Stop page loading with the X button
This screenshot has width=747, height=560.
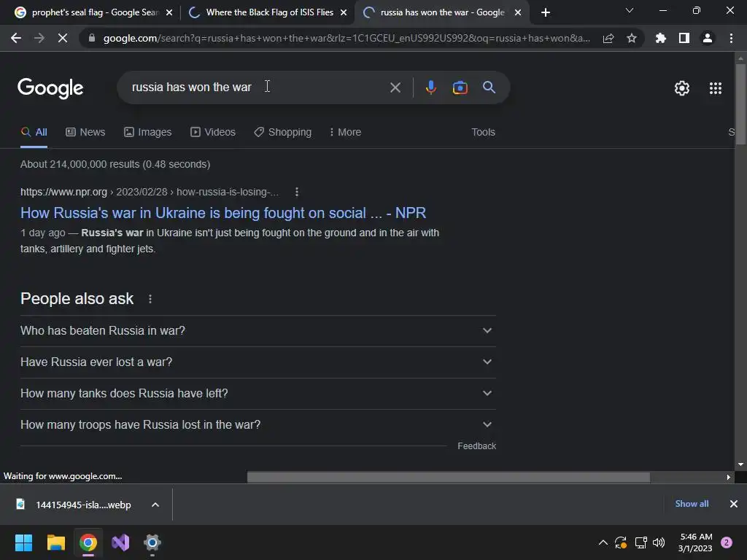63,38
